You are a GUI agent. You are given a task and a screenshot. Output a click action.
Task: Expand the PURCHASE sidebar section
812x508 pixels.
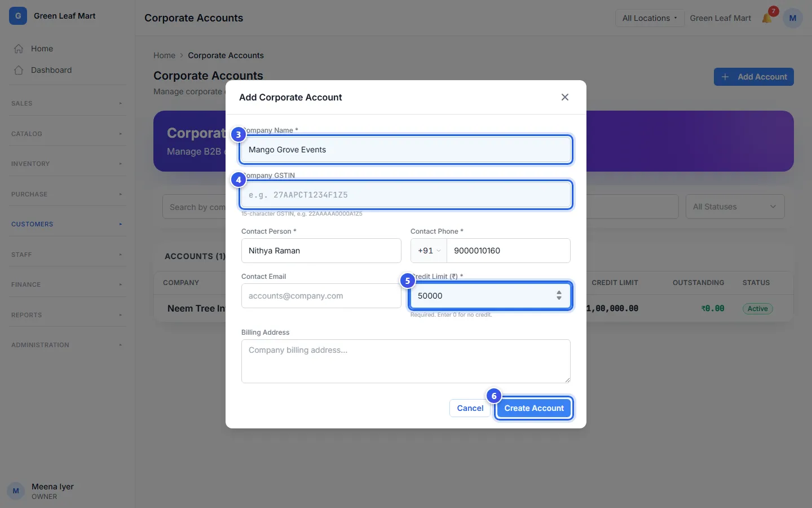(68, 194)
